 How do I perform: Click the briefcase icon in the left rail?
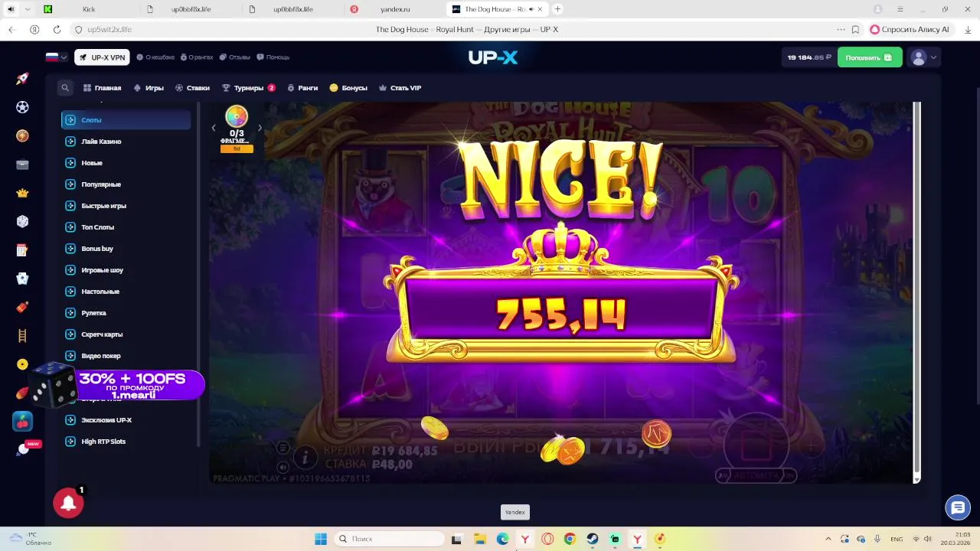pyautogui.click(x=22, y=165)
